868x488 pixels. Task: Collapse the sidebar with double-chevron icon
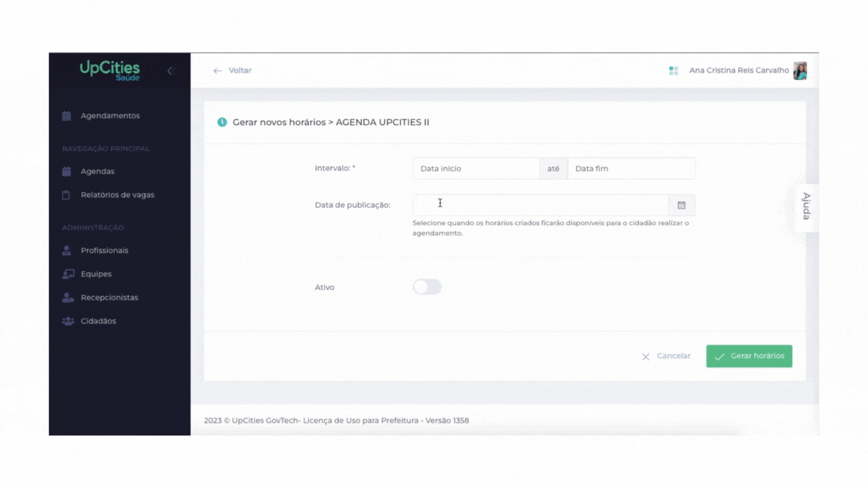click(x=172, y=71)
